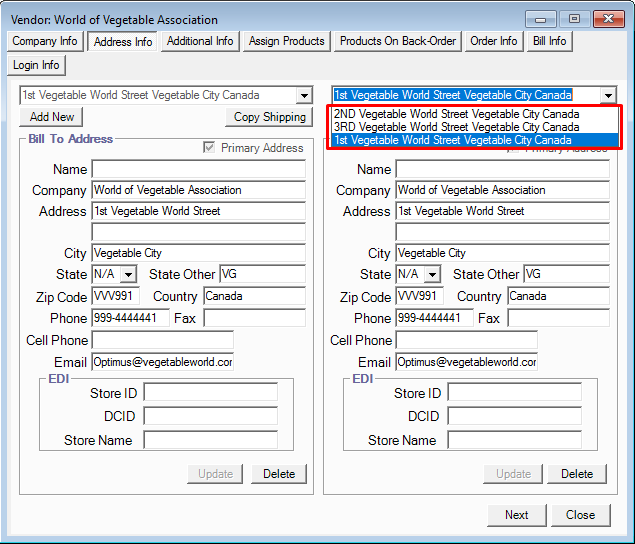Expand the left address selection dropdown

304,96
